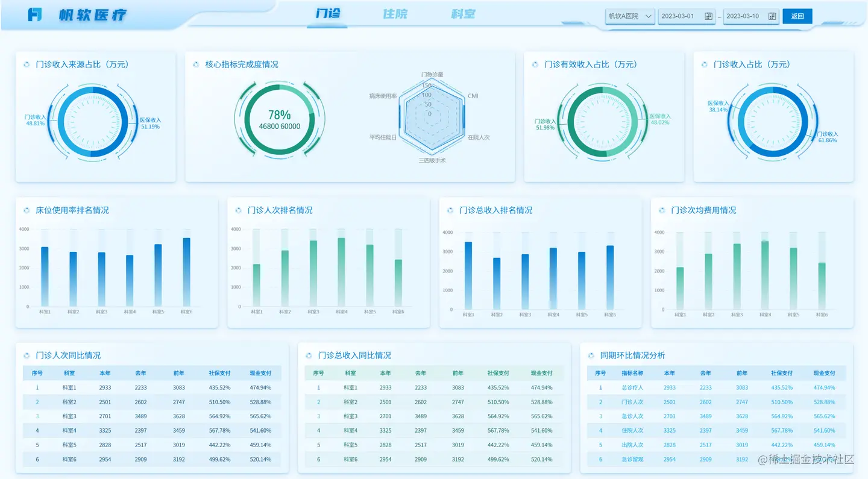The height and width of the screenshot is (479, 868).
Task: Open calendar icon for 2023-03-10 end date
Action: 772,16
